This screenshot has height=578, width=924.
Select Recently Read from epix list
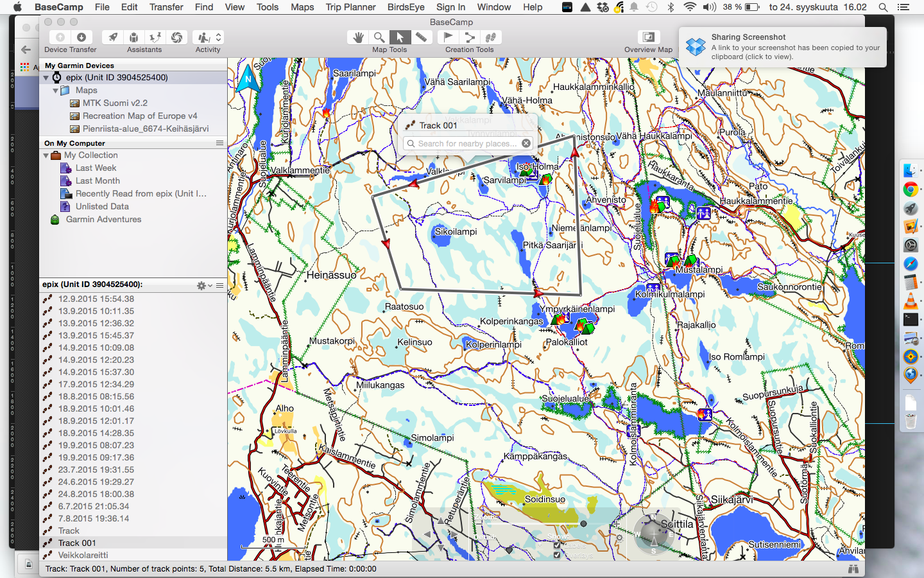141,193
